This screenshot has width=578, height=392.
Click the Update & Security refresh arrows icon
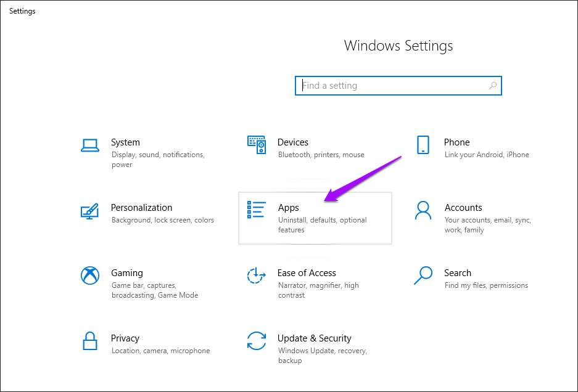pyautogui.click(x=256, y=341)
